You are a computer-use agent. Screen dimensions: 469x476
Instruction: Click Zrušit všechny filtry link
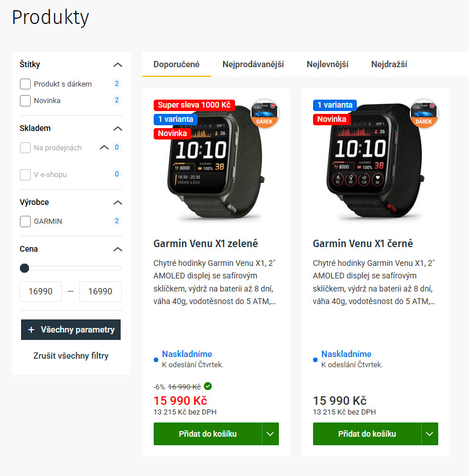(71, 356)
